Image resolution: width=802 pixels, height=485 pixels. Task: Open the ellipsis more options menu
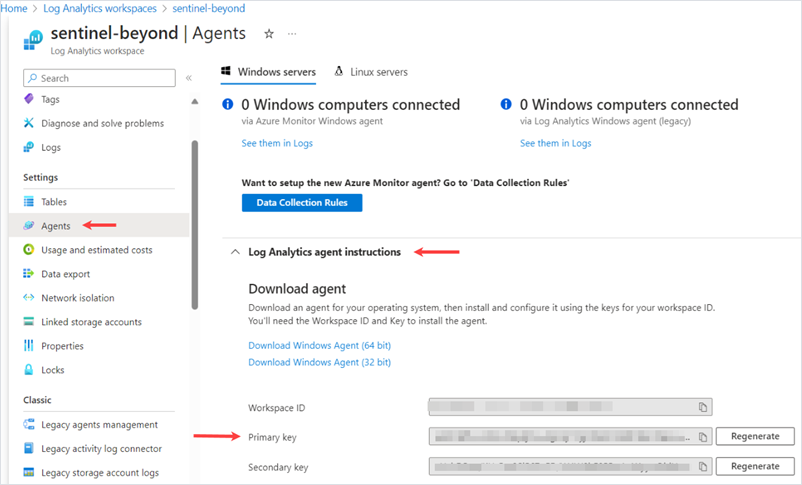292,34
